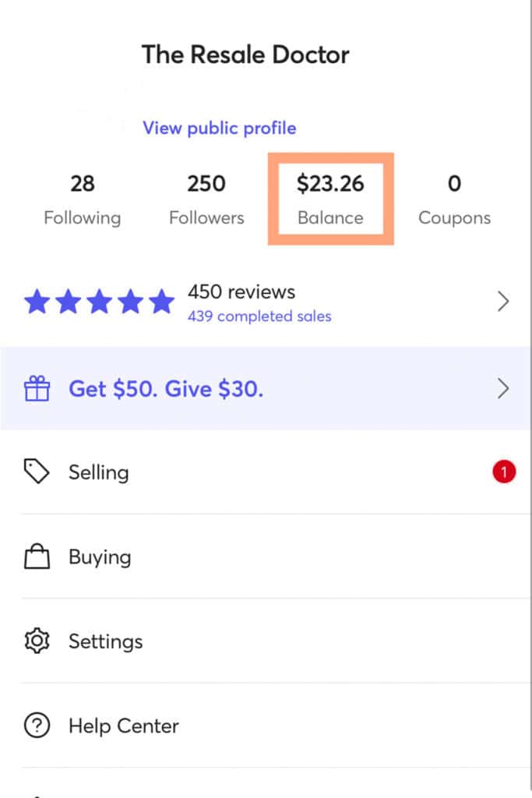532x798 pixels.
Task: Open the Settings gear icon
Action: point(37,641)
